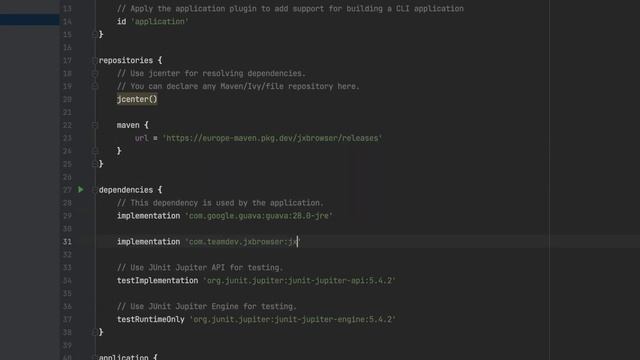This screenshot has height=360, width=640.
Task: Place cursor on highlighted jcenter() call
Action: 137,99
